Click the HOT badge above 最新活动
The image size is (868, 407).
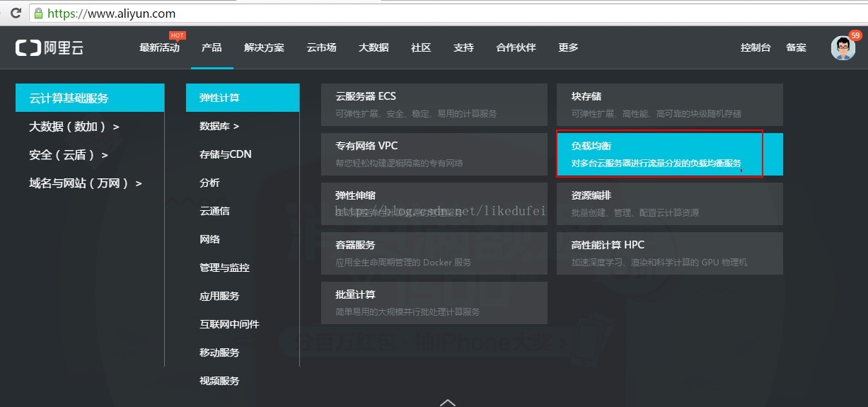coord(177,35)
